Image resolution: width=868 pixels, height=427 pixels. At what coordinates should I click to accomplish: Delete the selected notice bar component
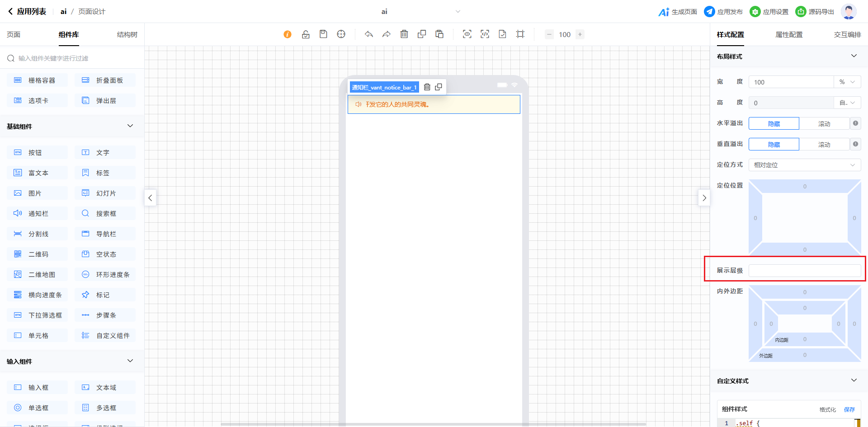(427, 87)
